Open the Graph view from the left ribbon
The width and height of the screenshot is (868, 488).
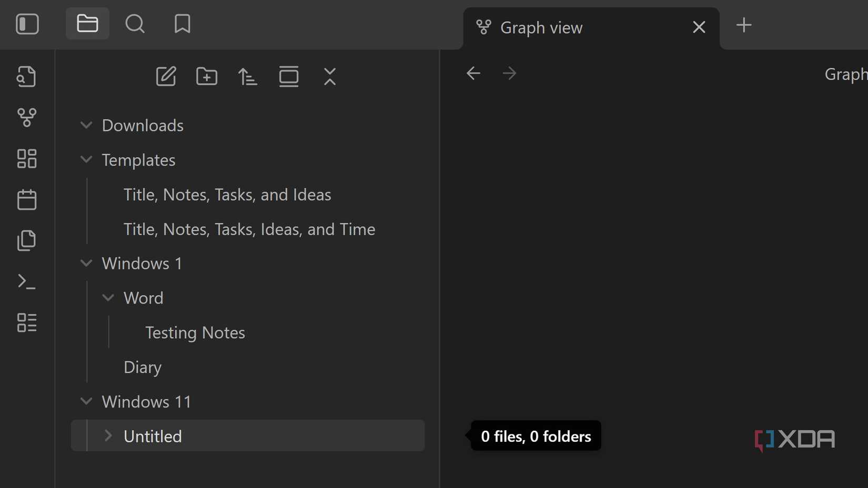click(27, 118)
